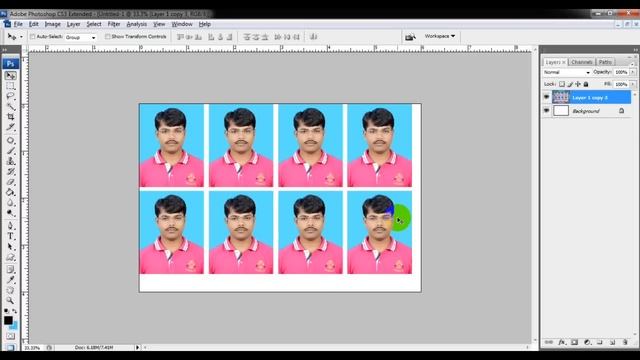This screenshot has height=360, width=640.
Task: Toggle Lock image pixels brush icon
Action: [570, 84]
